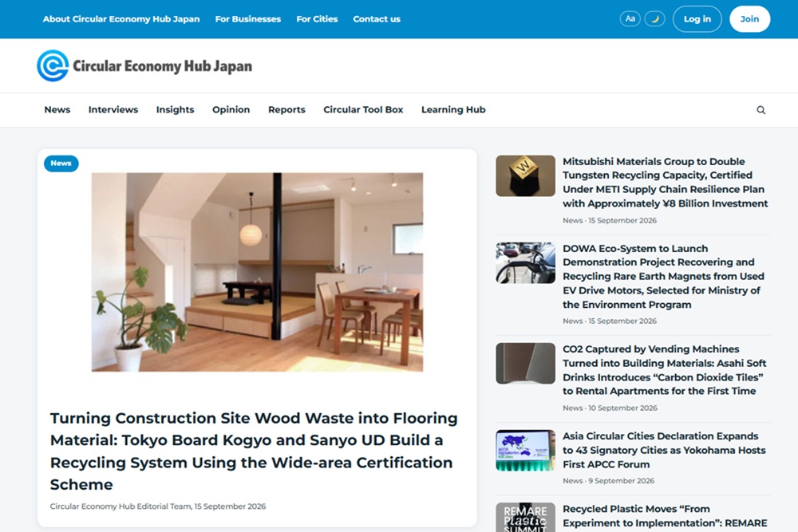Open the search magnifier icon
The width and height of the screenshot is (798, 532).
pos(760,110)
